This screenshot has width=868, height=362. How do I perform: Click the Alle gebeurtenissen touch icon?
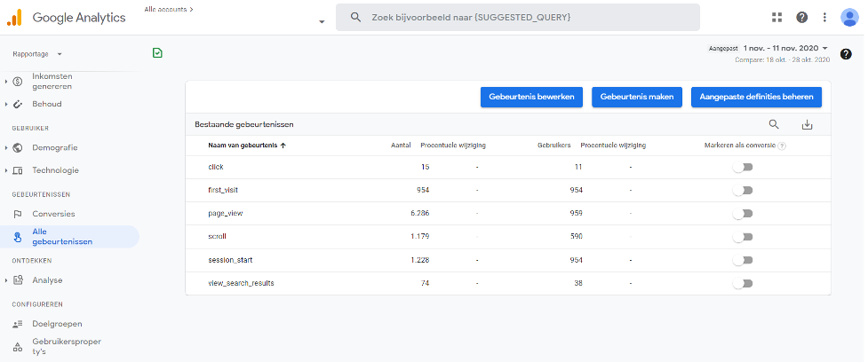point(18,237)
